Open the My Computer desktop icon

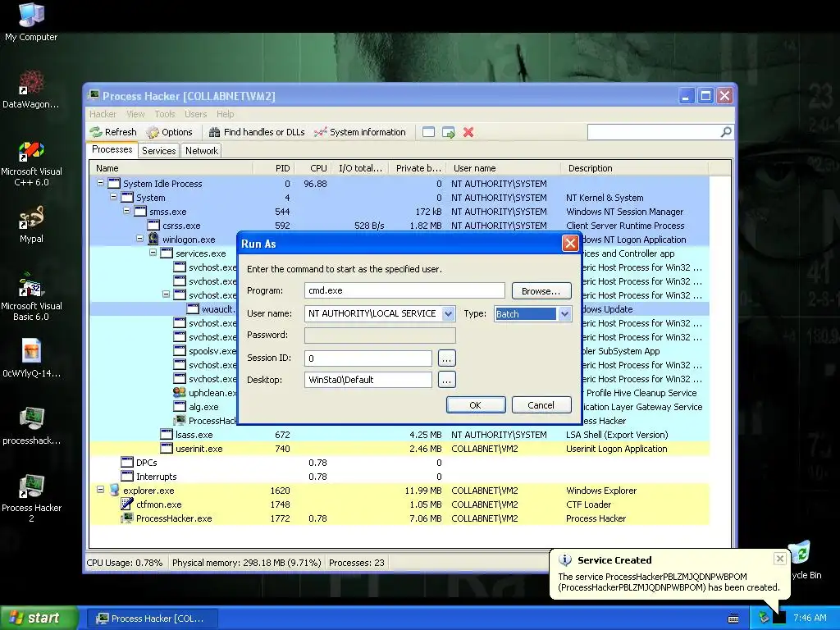click(x=31, y=21)
